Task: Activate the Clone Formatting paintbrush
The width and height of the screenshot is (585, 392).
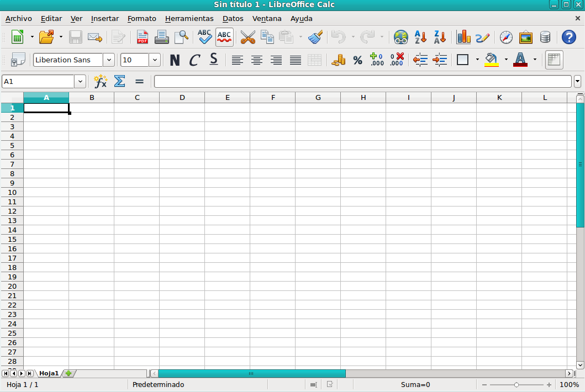Action: point(315,37)
